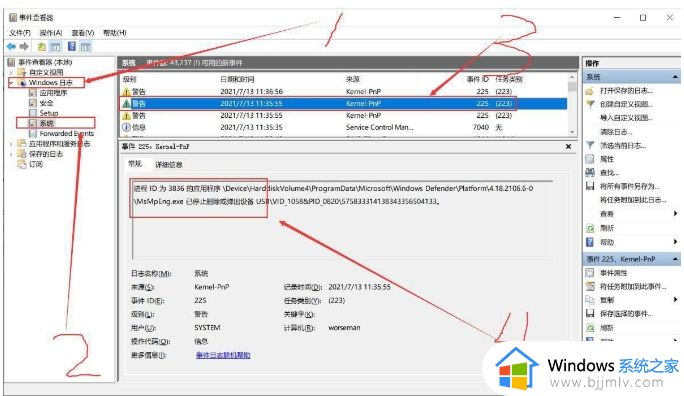Click 将任务附加到此事件 action
The width and height of the screenshot is (684, 396).
point(633,287)
